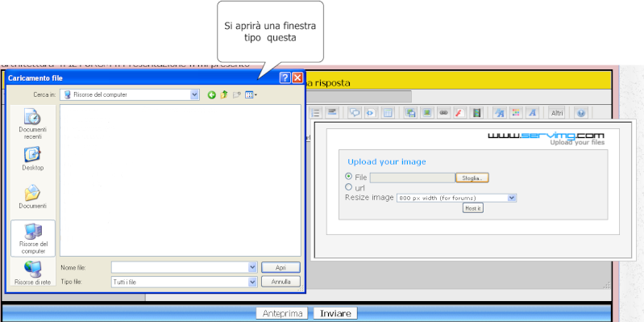
Task: Click the Host it button
Action: click(473, 208)
